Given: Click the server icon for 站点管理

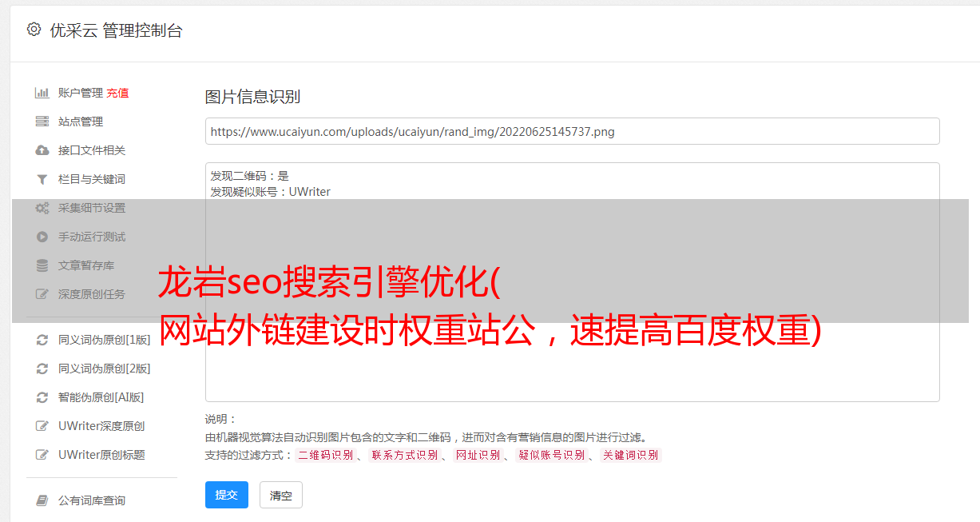Looking at the screenshot, I should click(42, 122).
